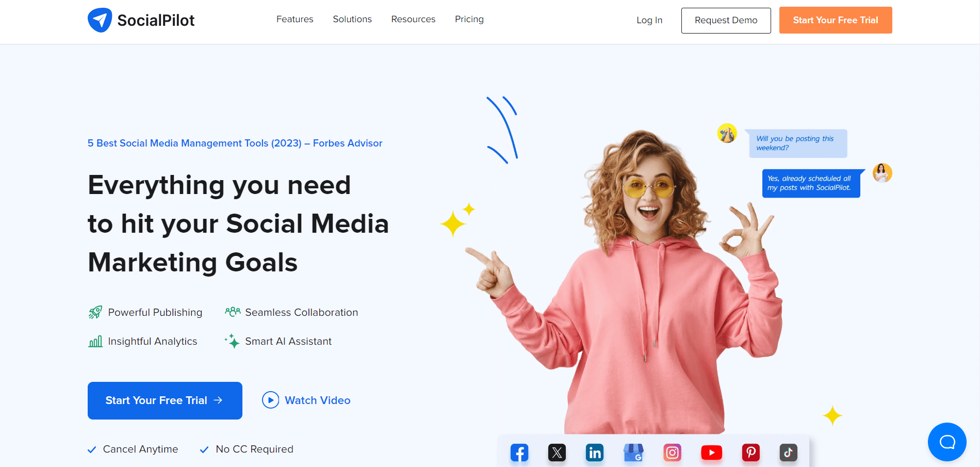Click the Google Business Profile icon

pos(633,453)
